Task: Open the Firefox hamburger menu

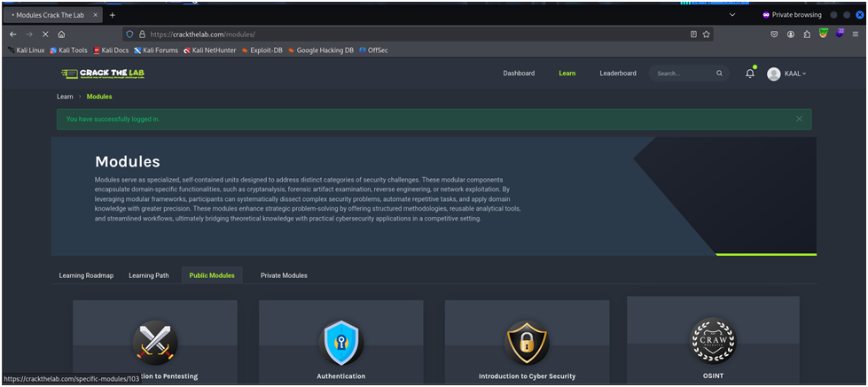Action: [856, 35]
